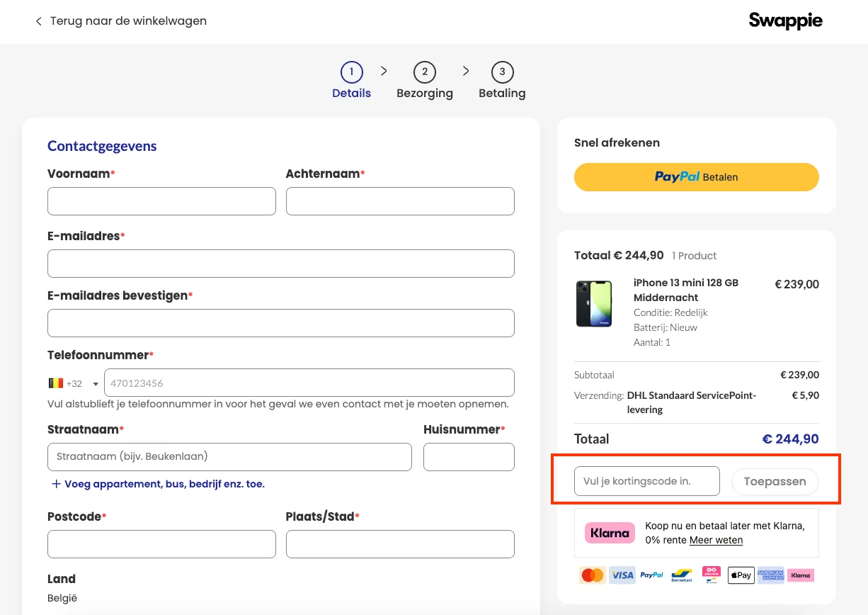
Task: Click the shipping cost € 5,90
Action: [806, 395]
